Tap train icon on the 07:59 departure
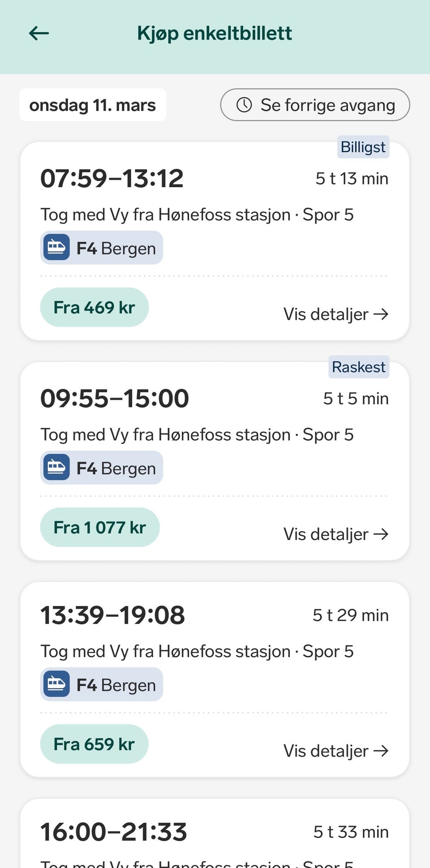The image size is (430, 868). (x=56, y=247)
